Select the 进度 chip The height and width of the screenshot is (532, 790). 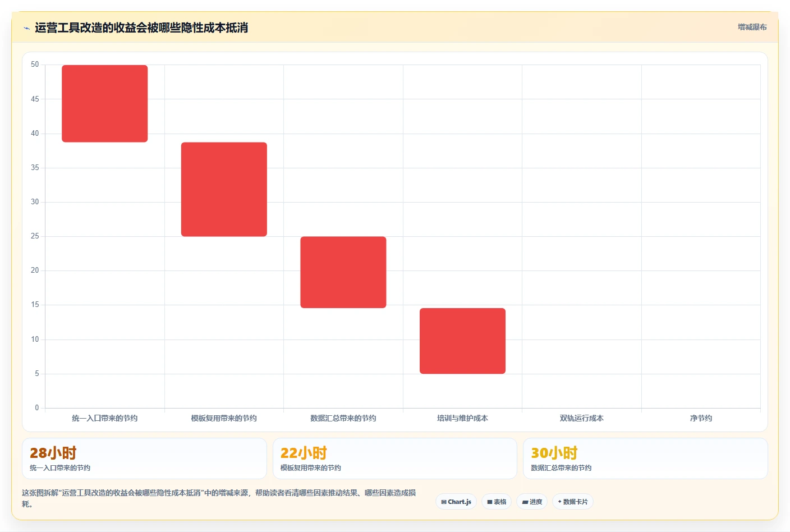point(532,502)
